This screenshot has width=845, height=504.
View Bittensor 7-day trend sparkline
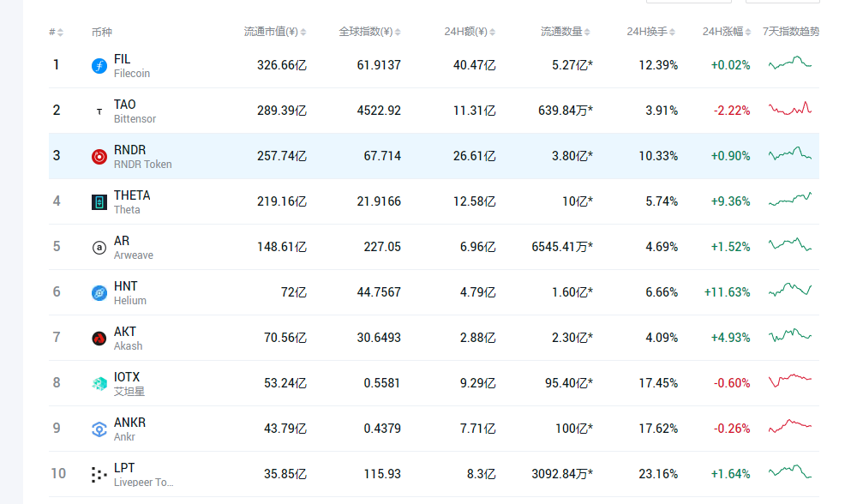(789, 110)
